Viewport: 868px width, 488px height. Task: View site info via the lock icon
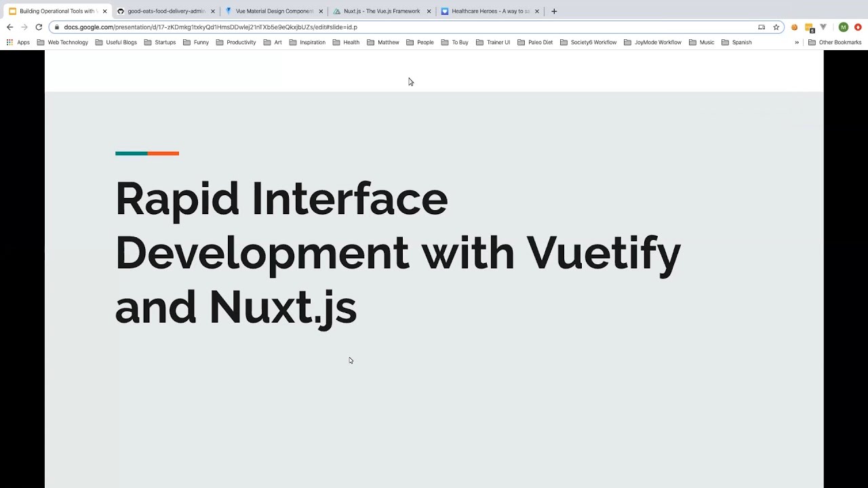click(x=57, y=27)
